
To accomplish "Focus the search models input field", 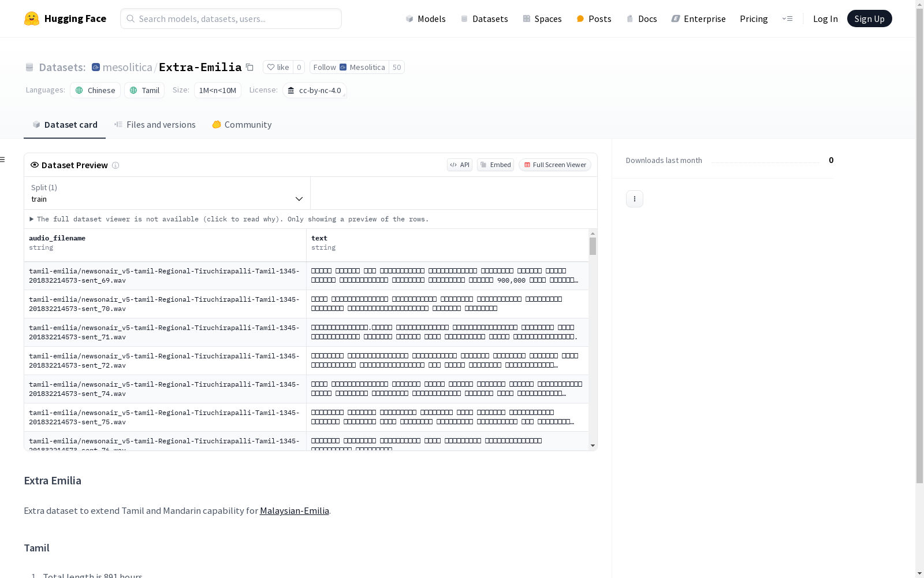I will coord(231,18).
